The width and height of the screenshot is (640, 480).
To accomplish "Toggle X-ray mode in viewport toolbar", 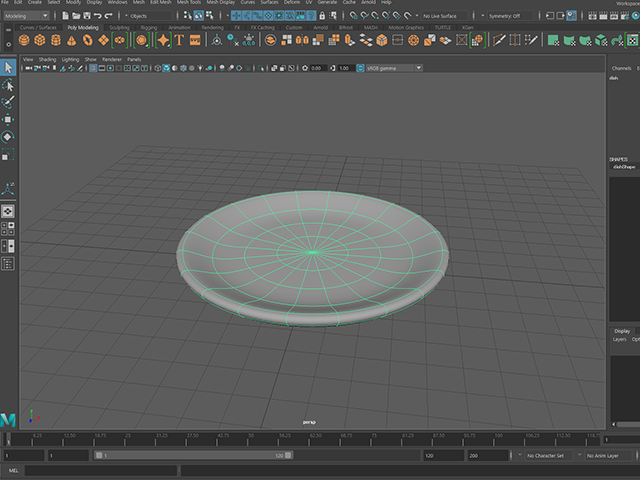I will click(274, 68).
